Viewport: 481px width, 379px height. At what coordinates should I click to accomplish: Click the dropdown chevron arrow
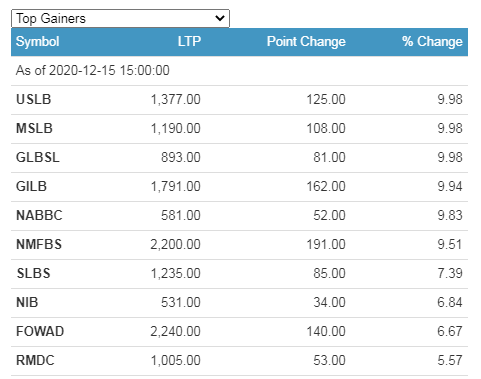pyautogui.click(x=220, y=18)
